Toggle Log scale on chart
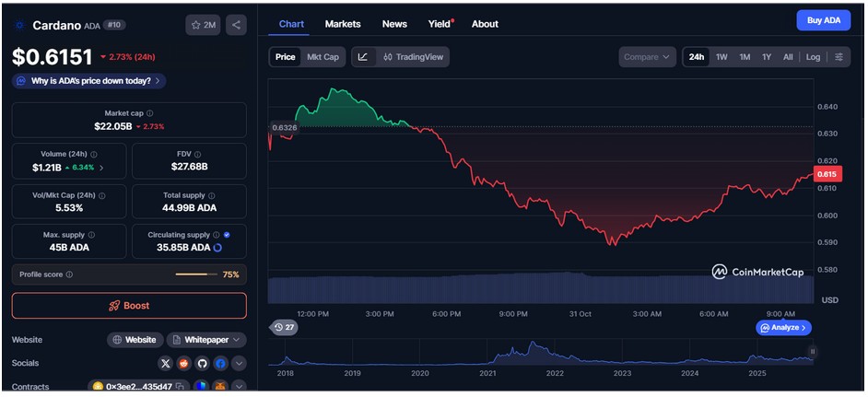This screenshot has width=868, height=397. (x=813, y=57)
